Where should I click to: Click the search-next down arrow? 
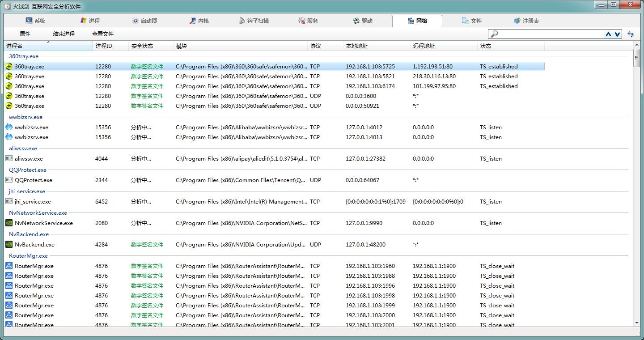(x=618, y=34)
